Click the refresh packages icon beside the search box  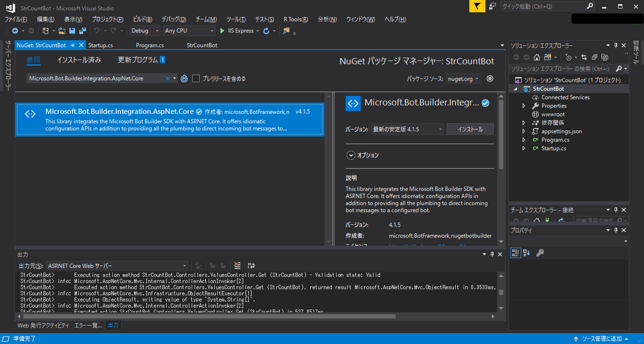(x=184, y=78)
